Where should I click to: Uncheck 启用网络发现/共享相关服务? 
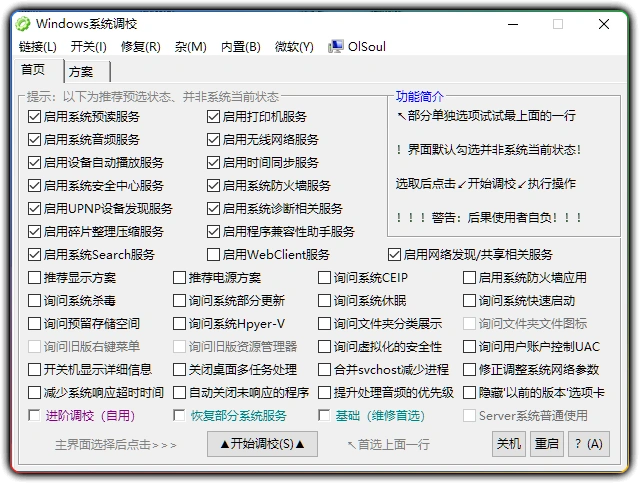394,255
